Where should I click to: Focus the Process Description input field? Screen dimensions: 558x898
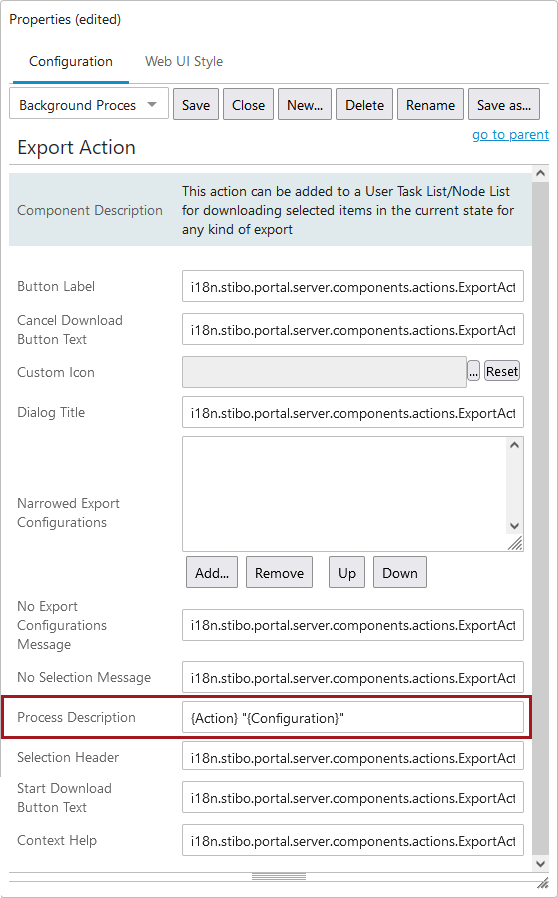click(x=352, y=718)
